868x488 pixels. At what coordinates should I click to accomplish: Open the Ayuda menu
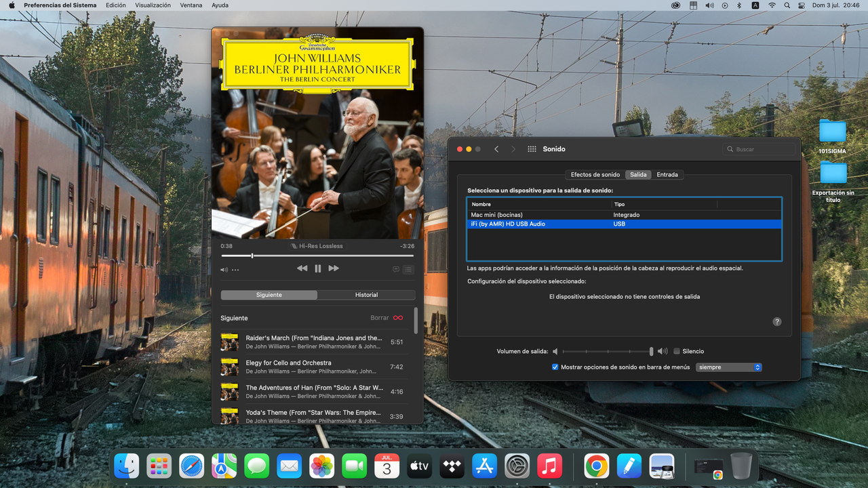pyautogui.click(x=220, y=5)
